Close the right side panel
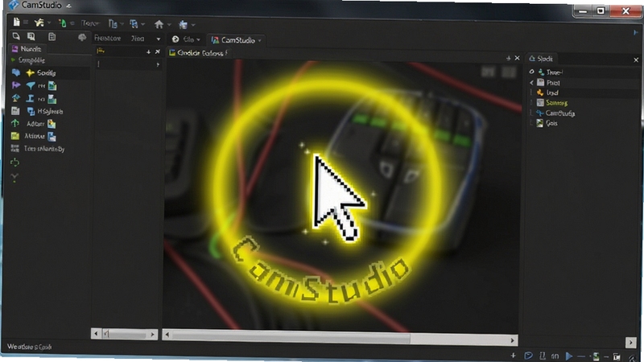Viewport: 644px width, 362px height. [x=636, y=60]
